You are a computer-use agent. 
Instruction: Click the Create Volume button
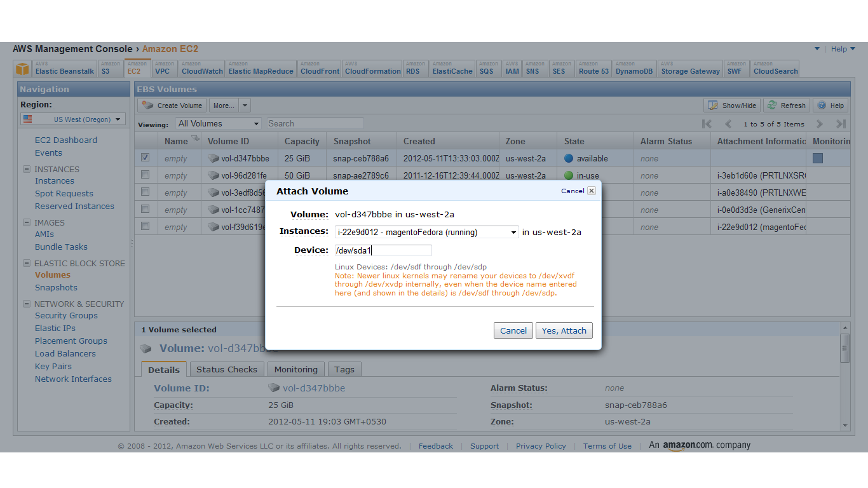[x=172, y=105]
